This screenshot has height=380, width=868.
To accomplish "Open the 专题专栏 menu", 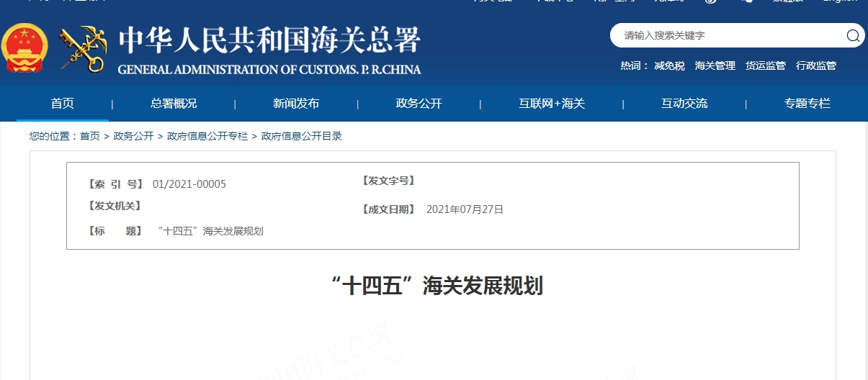I will (807, 104).
